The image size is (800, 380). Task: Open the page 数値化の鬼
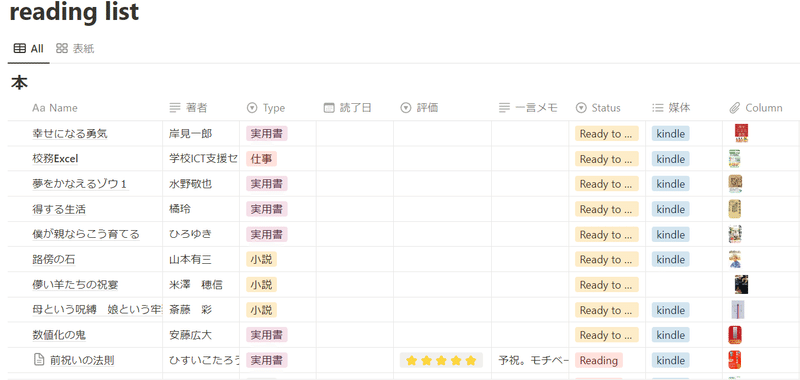tap(59, 335)
